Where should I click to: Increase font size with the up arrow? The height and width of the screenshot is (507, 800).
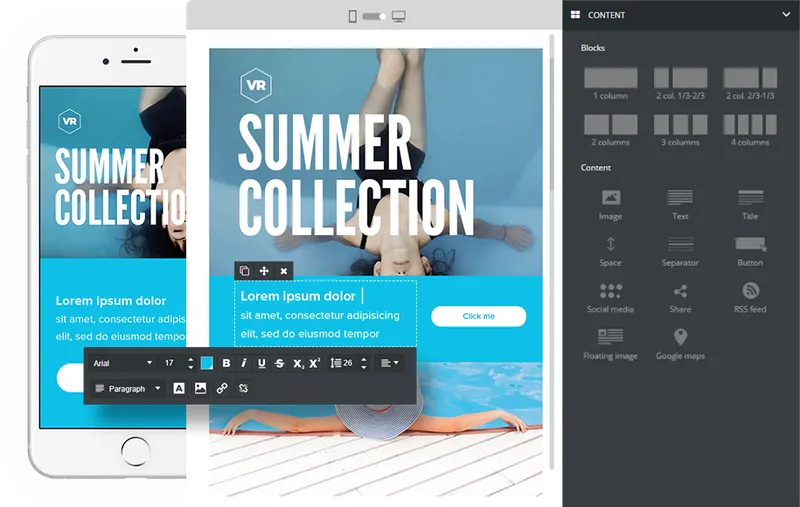tap(191, 359)
